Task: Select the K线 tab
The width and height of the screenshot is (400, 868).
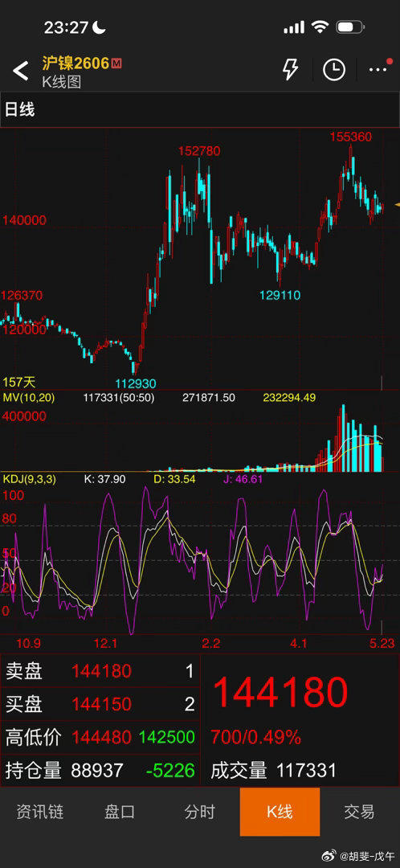Action: click(x=280, y=812)
